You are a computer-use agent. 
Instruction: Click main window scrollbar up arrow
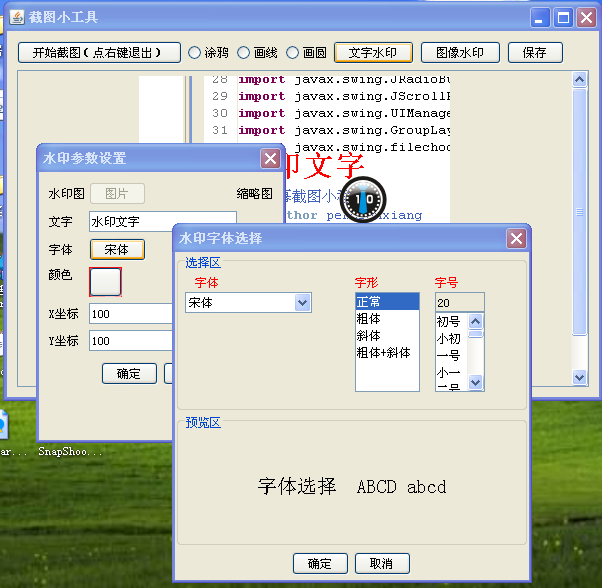coord(579,79)
